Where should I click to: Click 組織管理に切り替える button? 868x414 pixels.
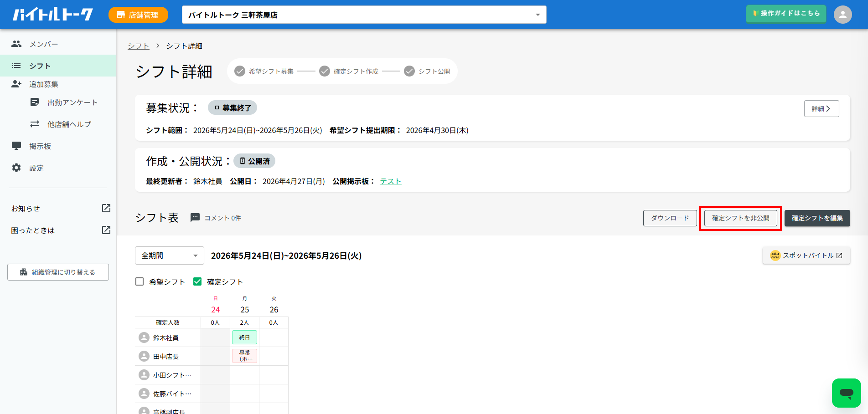[x=58, y=272]
